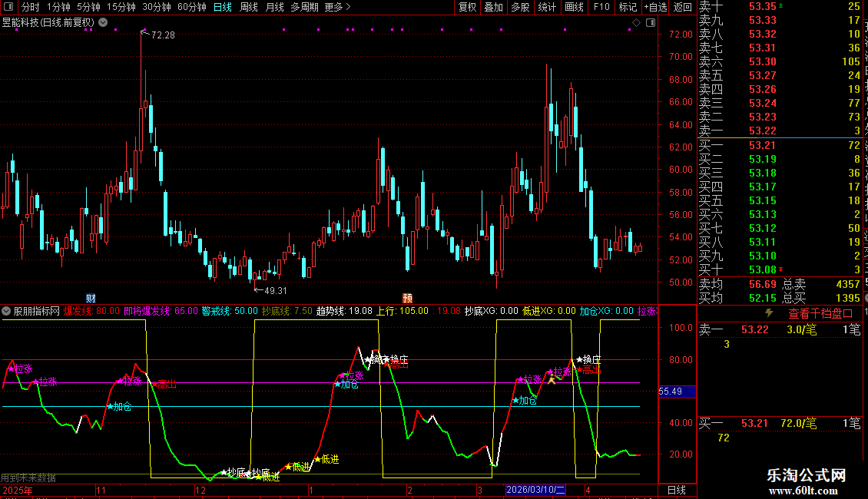Click the lightning bolt icon near 查看千档盘口
This screenshot has height=499, width=868.
(x=770, y=313)
